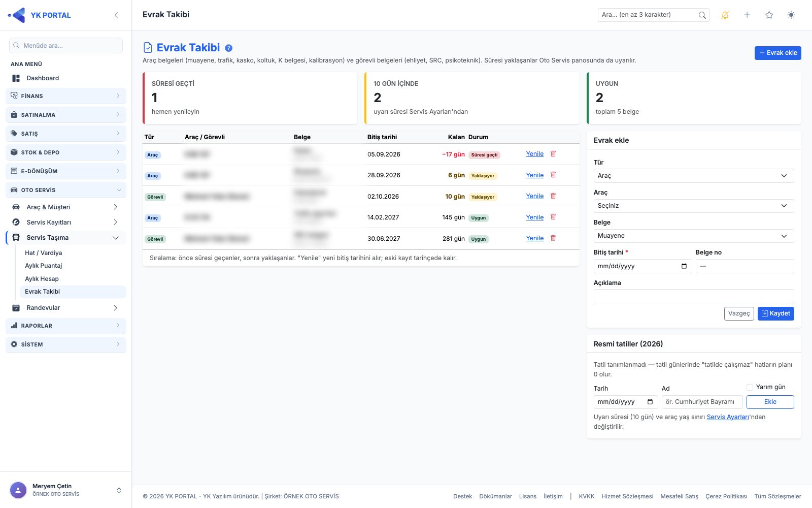Click the user avatar for Meryem Çetin
This screenshot has width=812, height=508.
[18, 490]
